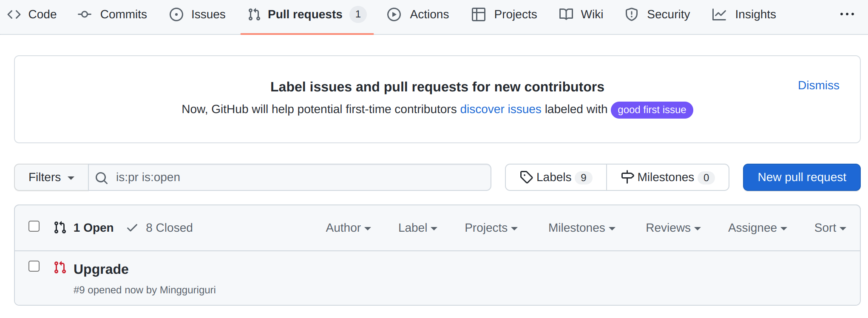868x318 pixels.
Task: Click the Commits node icon
Action: 85,14
